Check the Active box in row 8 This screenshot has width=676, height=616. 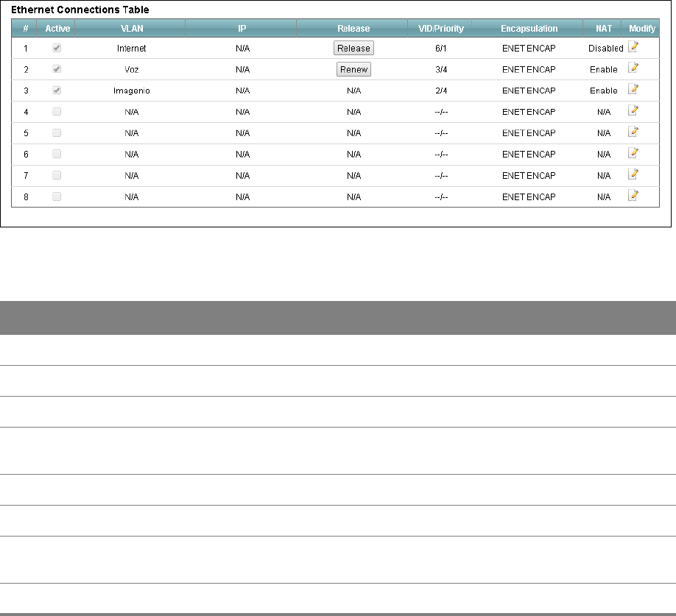[57, 197]
